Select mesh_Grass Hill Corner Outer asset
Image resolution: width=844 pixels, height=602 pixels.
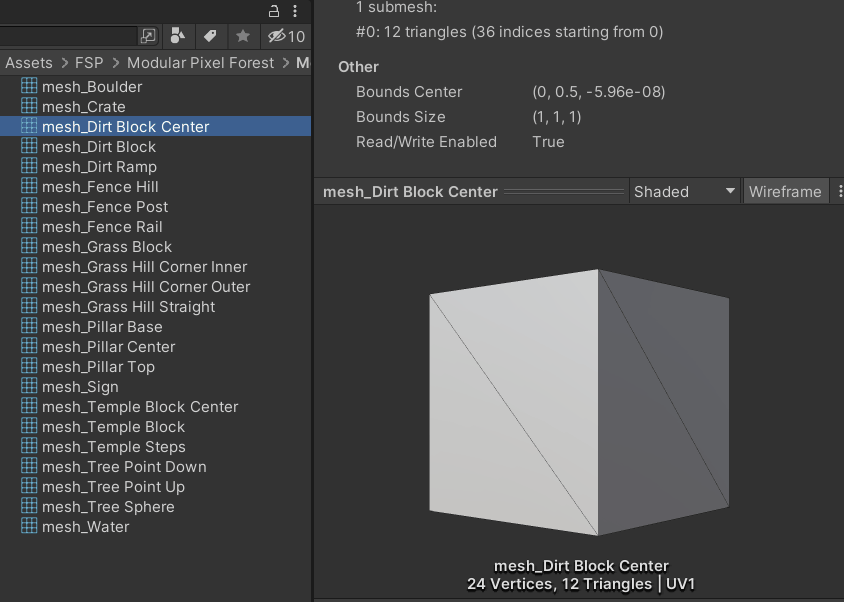[156, 286]
